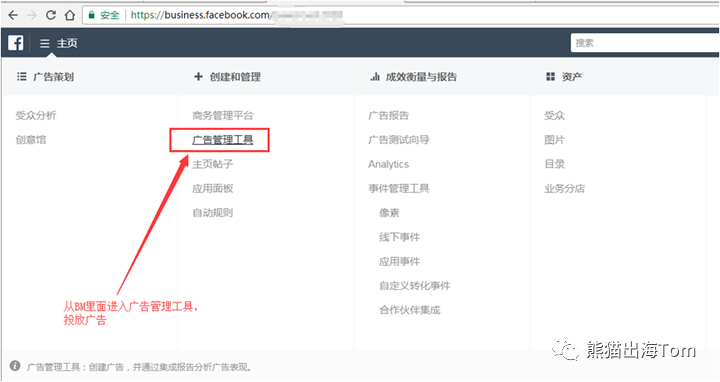
Task: Open 广告报告 link
Action: click(x=388, y=115)
